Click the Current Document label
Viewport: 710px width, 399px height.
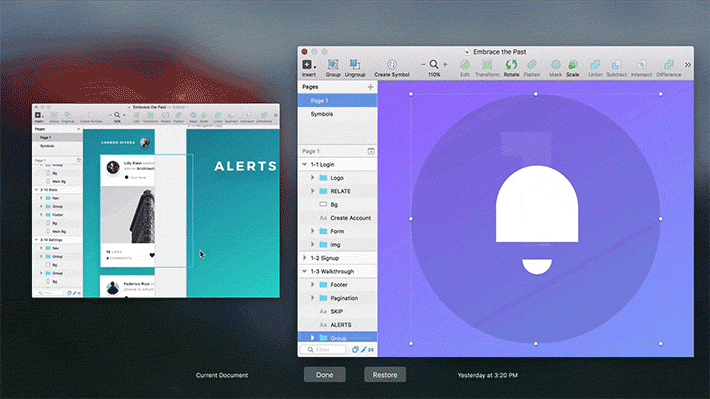(222, 375)
